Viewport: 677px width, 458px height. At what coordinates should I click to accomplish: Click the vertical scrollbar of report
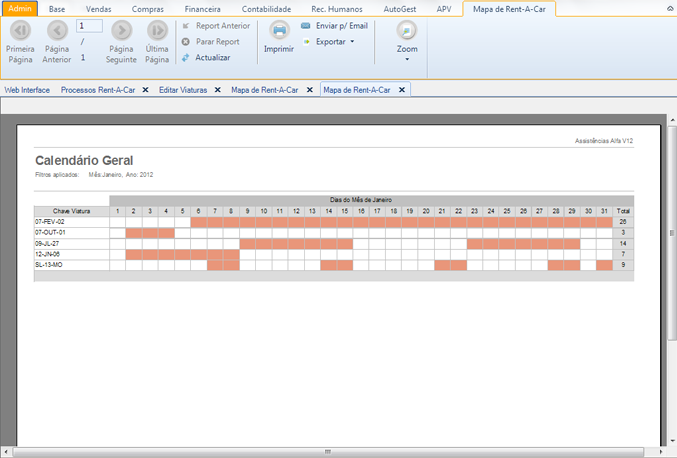point(671,280)
